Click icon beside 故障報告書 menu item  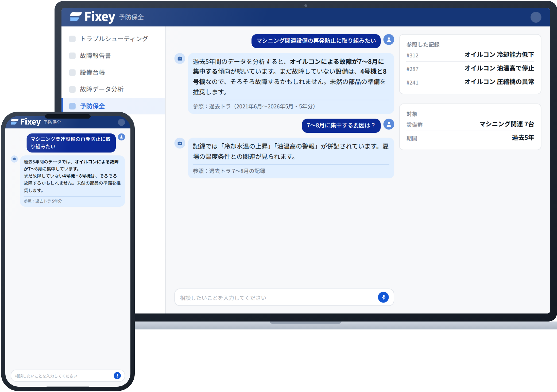(72, 56)
